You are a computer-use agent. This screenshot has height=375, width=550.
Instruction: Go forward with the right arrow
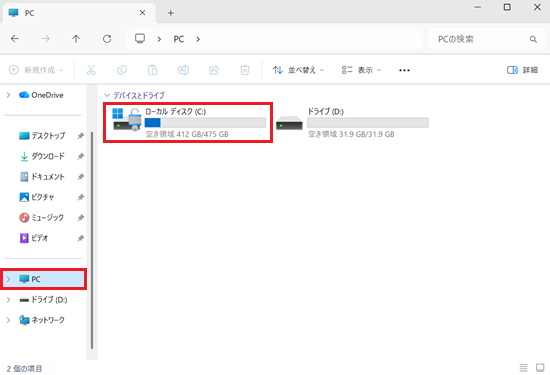(x=46, y=39)
